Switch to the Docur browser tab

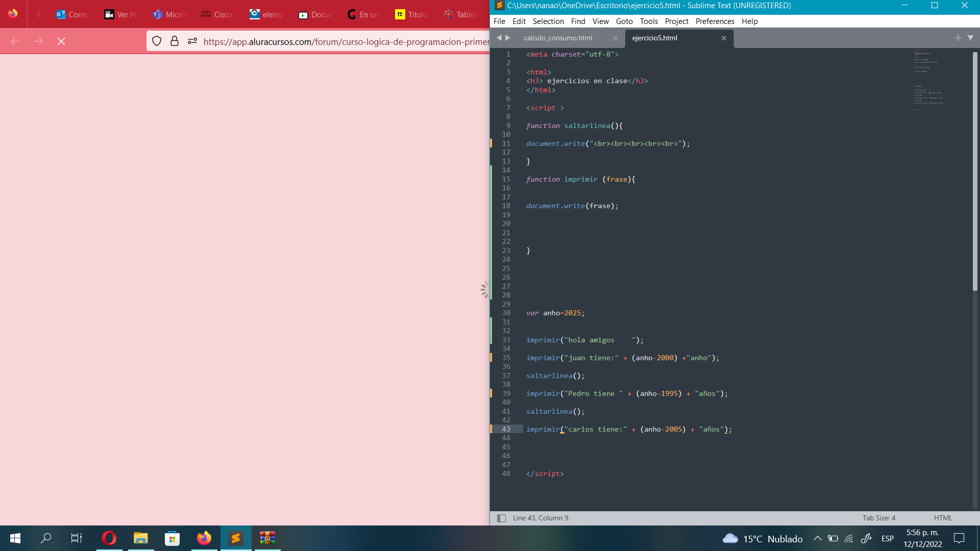point(315,14)
